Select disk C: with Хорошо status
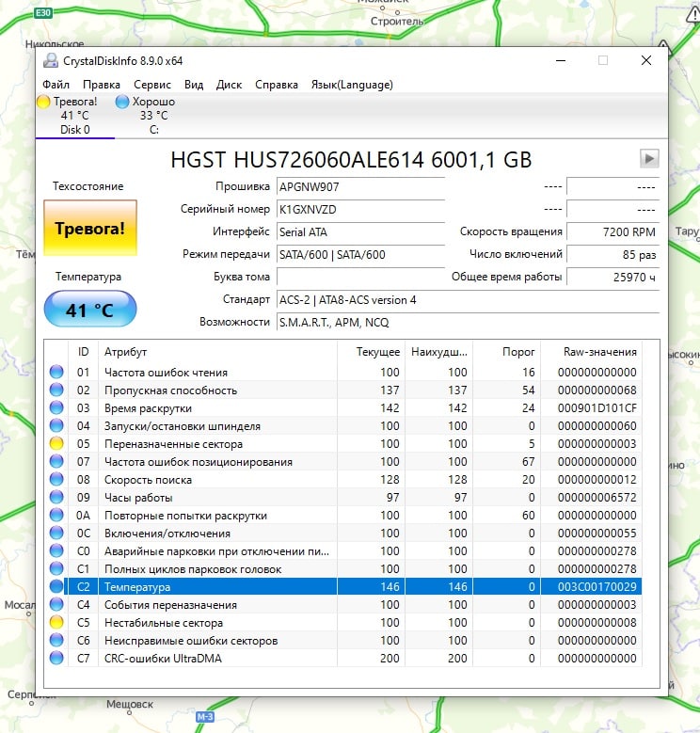 click(153, 116)
